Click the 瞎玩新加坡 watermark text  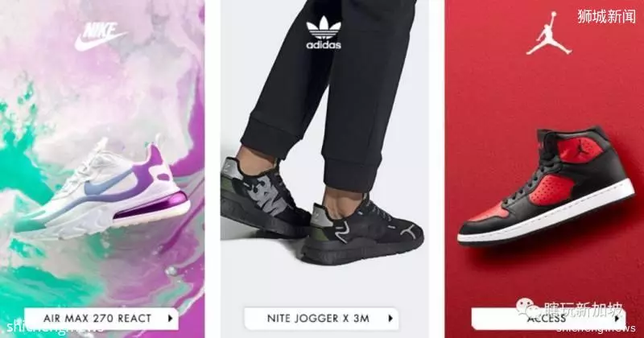[x=584, y=309]
